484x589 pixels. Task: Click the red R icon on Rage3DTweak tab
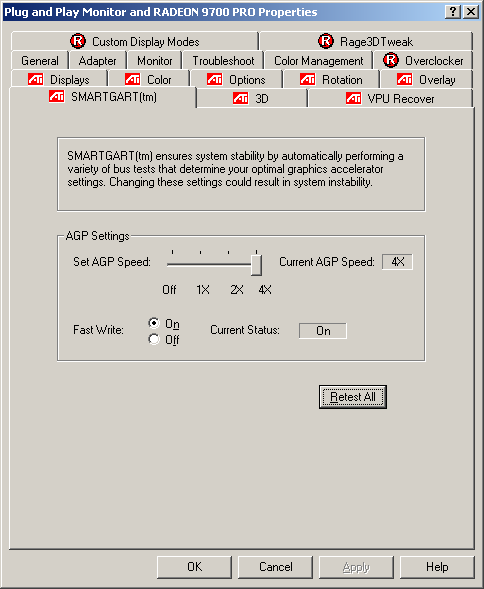326,41
